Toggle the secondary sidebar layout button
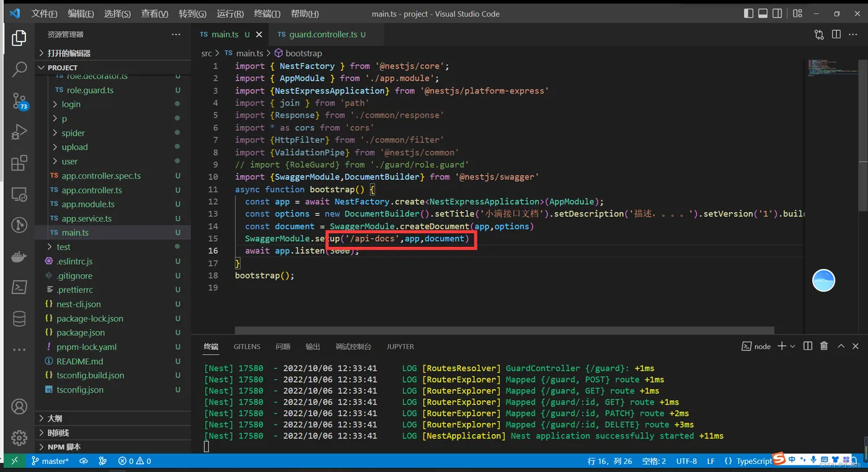 tap(777, 14)
